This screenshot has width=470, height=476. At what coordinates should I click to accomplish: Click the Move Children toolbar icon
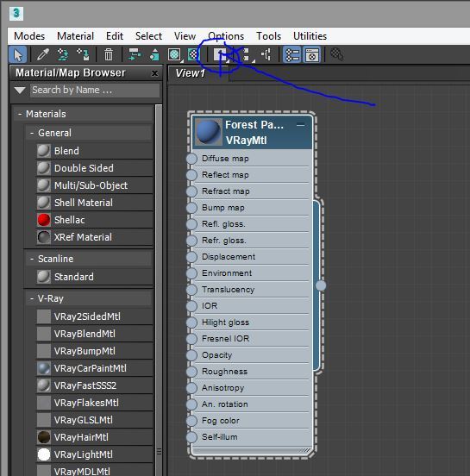point(135,55)
